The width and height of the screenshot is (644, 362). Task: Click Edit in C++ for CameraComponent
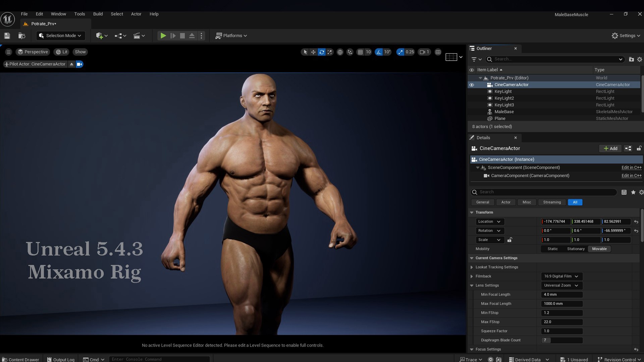click(631, 176)
